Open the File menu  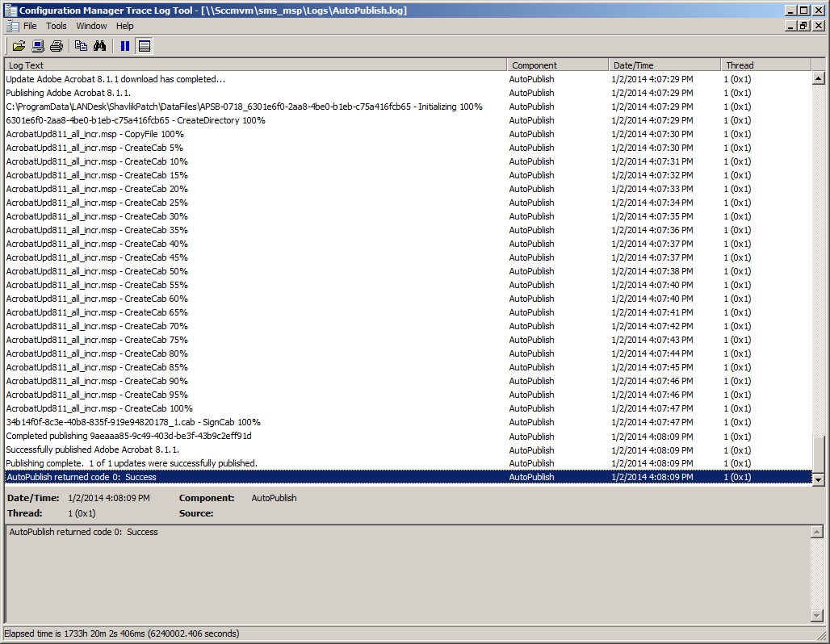pyautogui.click(x=30, y=26)
